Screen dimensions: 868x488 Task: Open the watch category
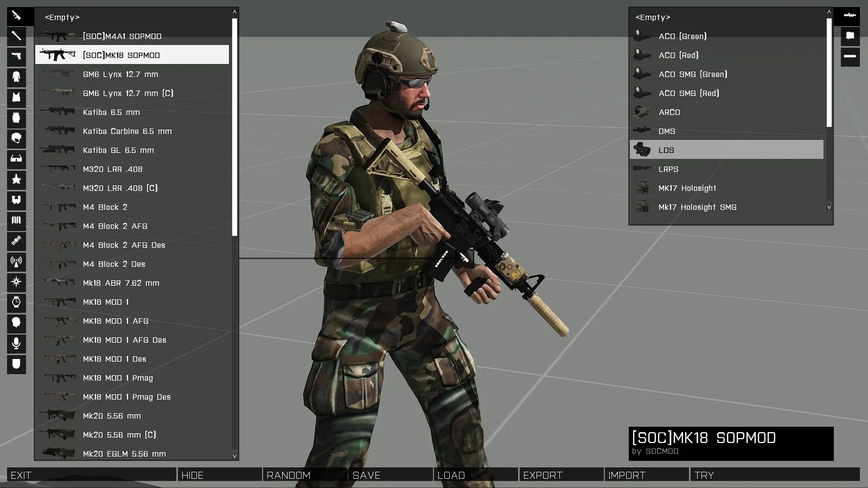coord(16,303)
